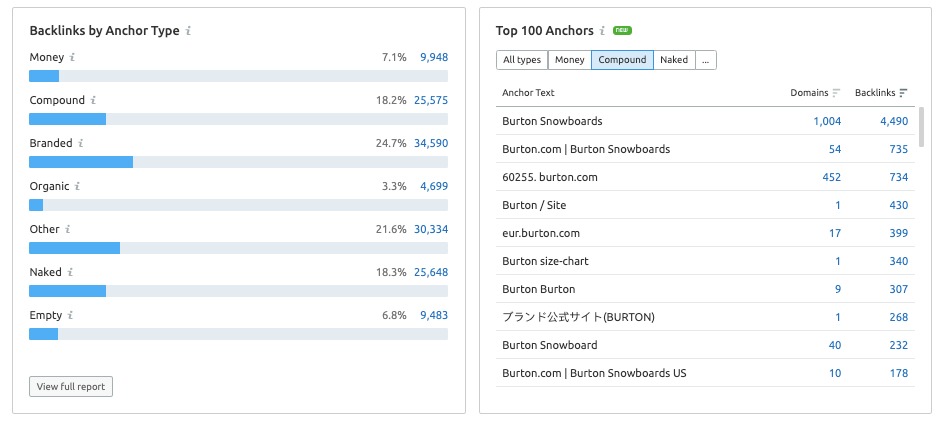Show info tooltip next to Empty
The width and height of the screenshot is (951, 424).
click(70, 316)
